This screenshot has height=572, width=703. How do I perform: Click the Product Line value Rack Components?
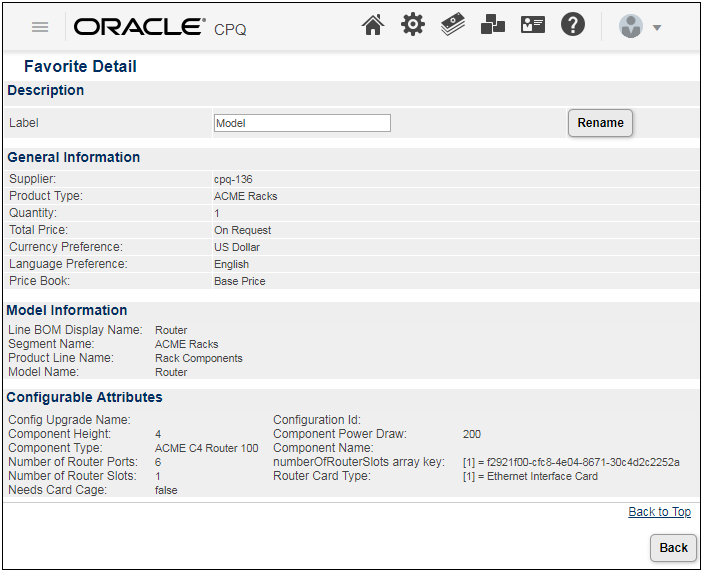(199, 358)
